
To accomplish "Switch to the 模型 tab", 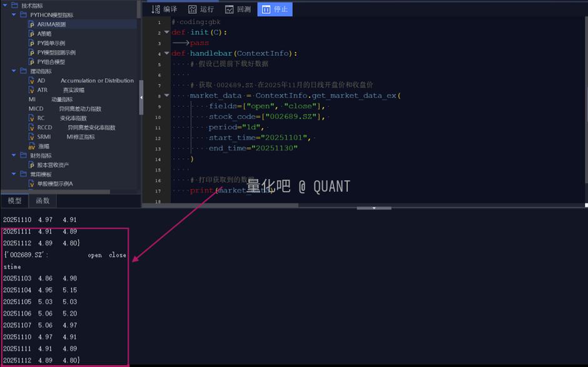I will point(14,201).
